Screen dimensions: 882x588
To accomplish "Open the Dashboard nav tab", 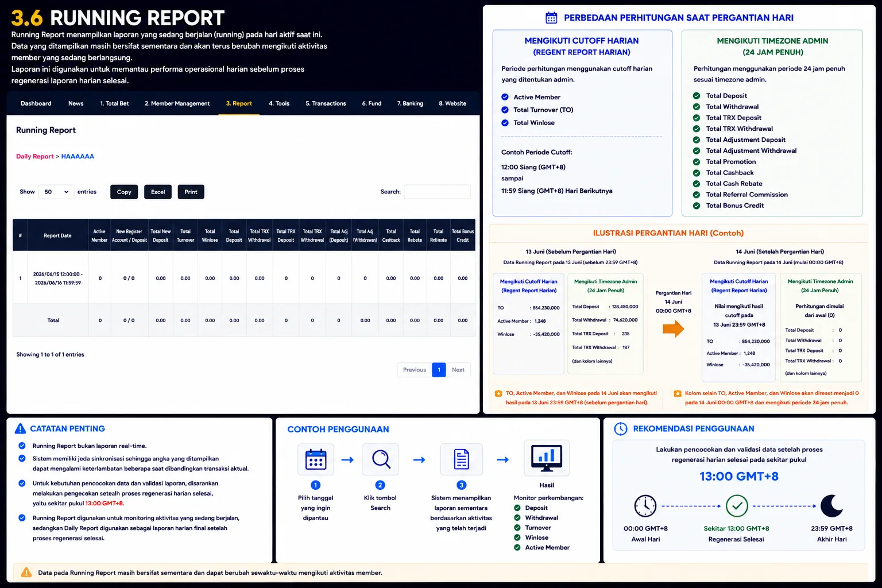I will coord(36,103).
